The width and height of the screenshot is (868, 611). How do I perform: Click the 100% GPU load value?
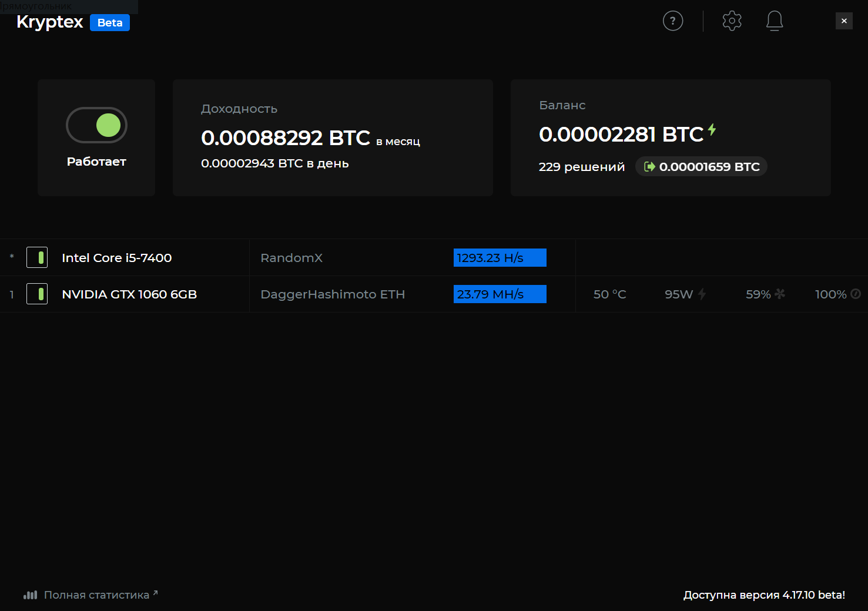click(830, 294)
